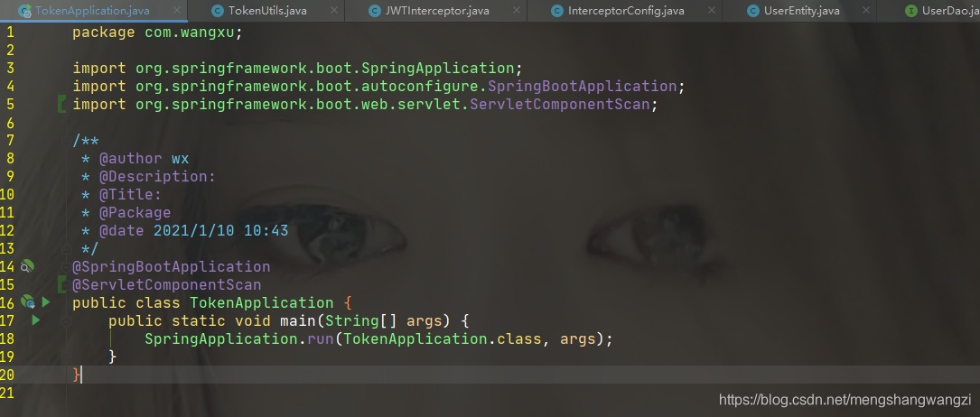Click the Spring bean gutter icon on line 14
The width and height of the screenshot is (980, 417).
coord(27,266)
